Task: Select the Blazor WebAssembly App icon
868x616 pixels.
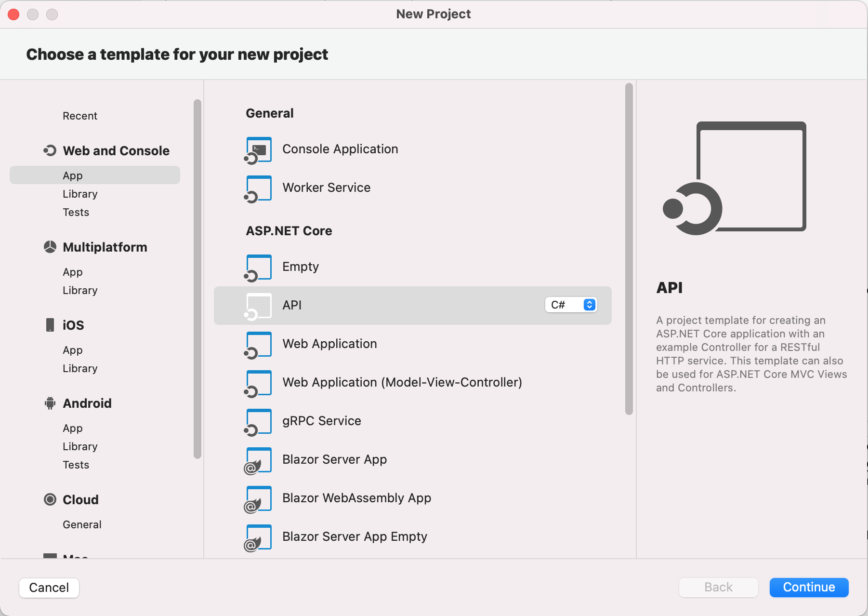Action: [258, 499]
